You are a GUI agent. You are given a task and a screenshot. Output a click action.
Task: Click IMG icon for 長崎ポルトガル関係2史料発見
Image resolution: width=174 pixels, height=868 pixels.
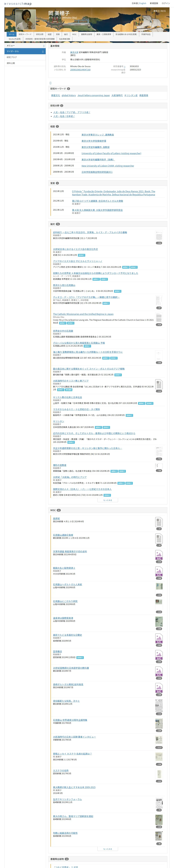(159, 688)
